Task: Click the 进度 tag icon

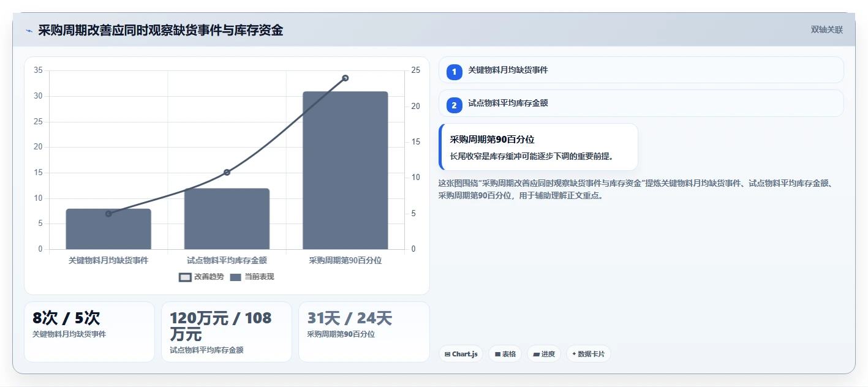Action: 537,355
